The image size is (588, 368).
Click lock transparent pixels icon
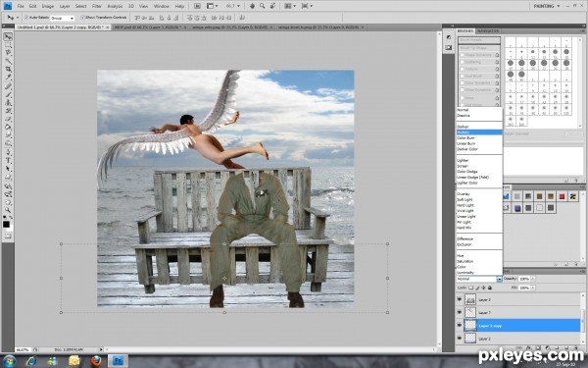[x=470, y=288]
